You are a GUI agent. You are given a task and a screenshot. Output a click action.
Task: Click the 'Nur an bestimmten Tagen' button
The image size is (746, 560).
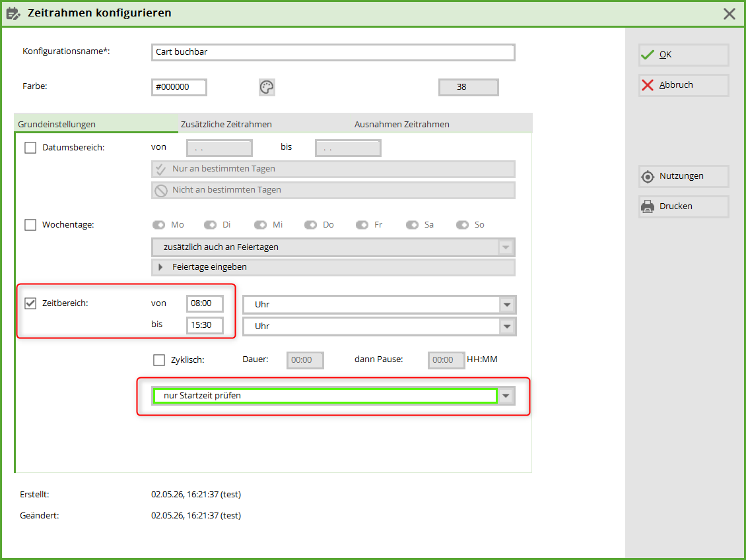pos(333,170)
